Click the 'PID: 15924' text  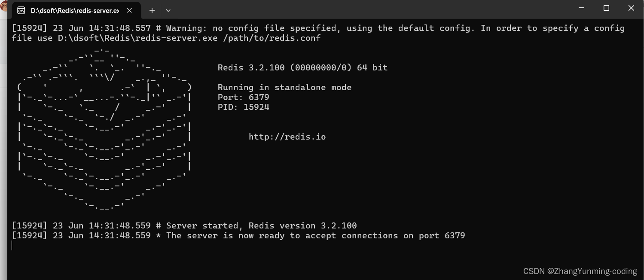[x=243, y=107]
